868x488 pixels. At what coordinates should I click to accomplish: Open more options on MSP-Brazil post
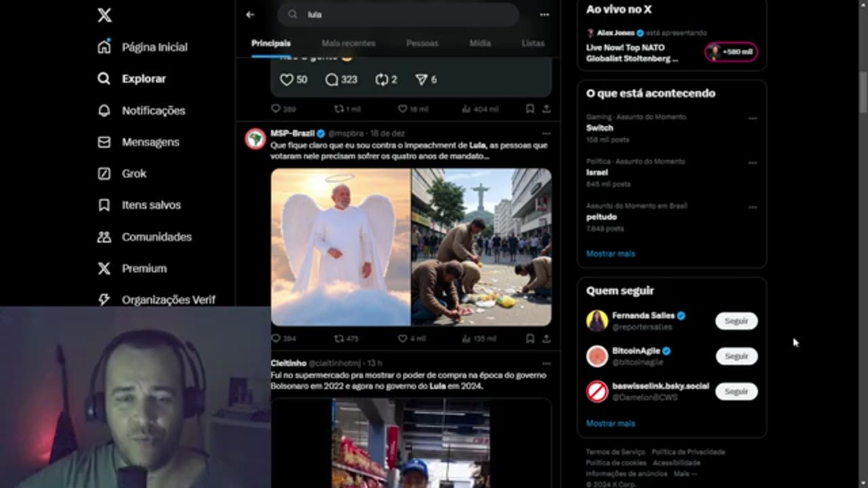[546, 134]
